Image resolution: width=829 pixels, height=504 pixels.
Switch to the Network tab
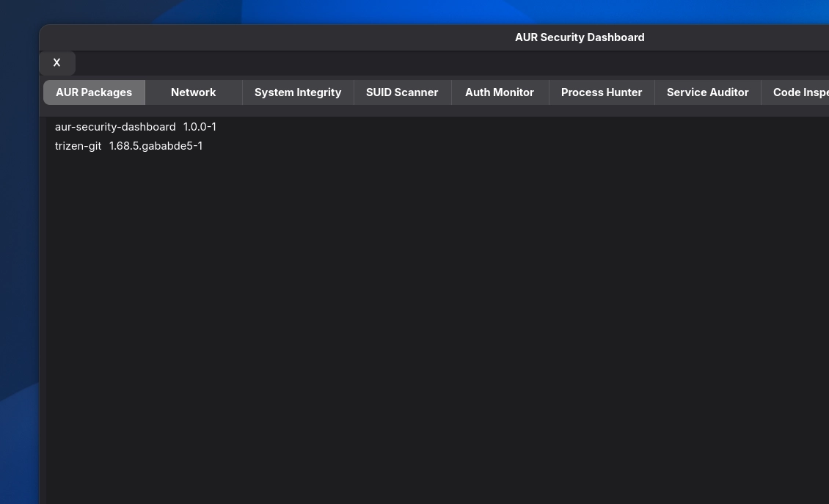pyautogui.click(x=194, y=92)
